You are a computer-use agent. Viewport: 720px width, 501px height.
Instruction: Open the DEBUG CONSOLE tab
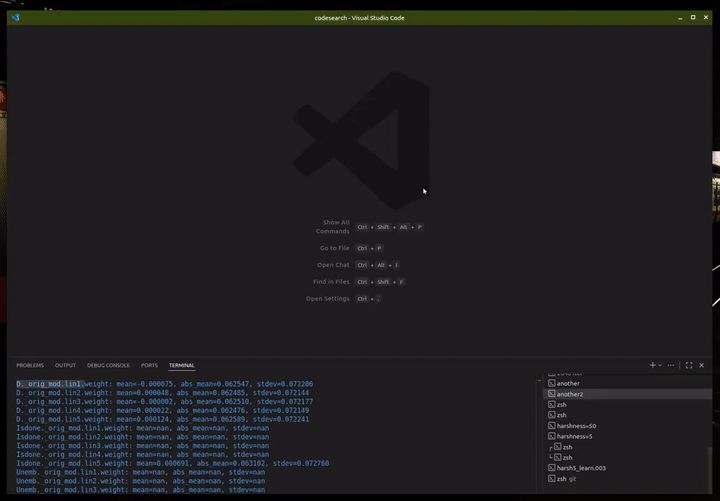click(108, 366)
